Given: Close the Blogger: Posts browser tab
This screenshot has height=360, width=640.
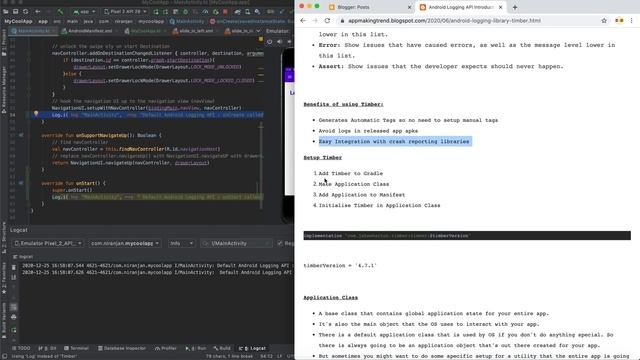Looking at the screenshot, I should tap(409, 7).
